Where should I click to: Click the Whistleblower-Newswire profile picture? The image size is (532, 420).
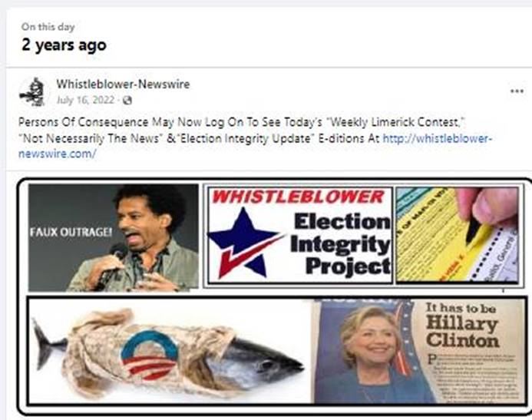[32, 92]
